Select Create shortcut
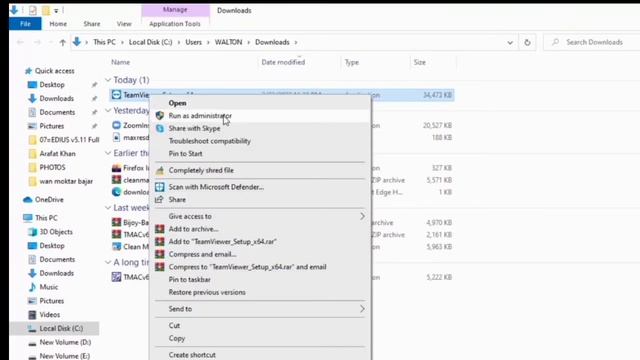The image size is (640, 360). [192, 355]
